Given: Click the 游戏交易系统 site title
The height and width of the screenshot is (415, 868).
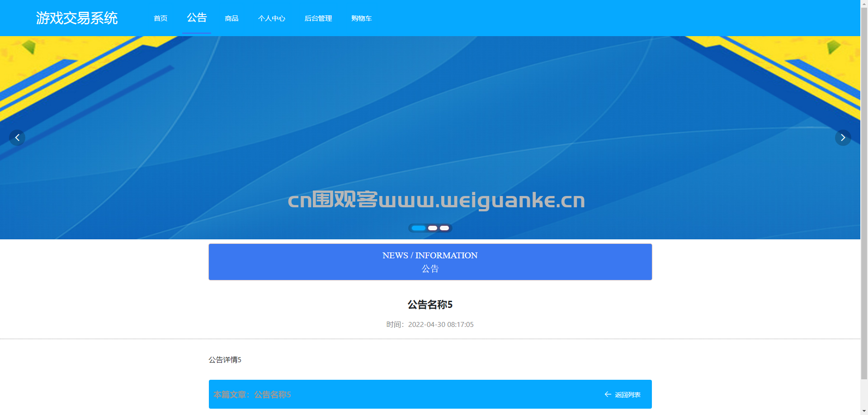Looking at the screenshot, I should pyautogui.click(x=77, y=18).
